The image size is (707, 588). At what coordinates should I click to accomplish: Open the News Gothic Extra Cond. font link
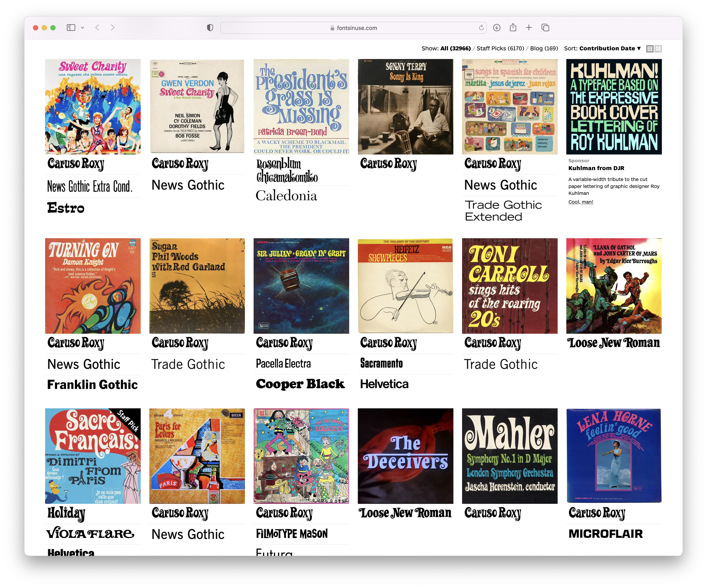point(90,186)
